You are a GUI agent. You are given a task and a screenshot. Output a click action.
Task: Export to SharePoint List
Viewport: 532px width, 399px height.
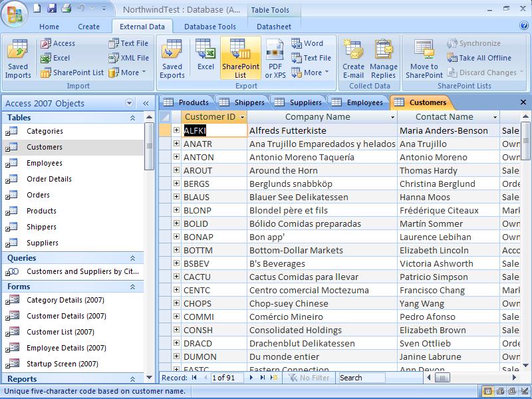(241, 59)
